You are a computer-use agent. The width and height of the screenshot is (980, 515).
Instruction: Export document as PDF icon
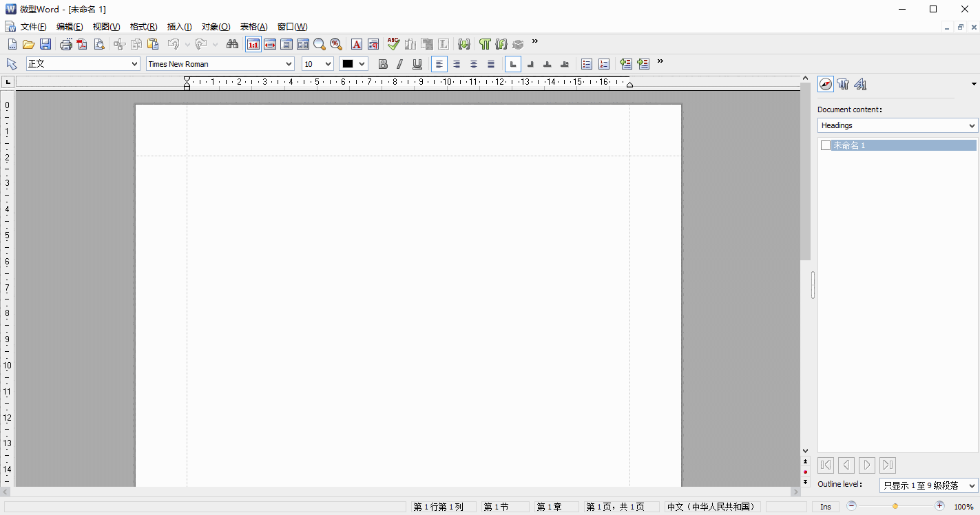83,44
